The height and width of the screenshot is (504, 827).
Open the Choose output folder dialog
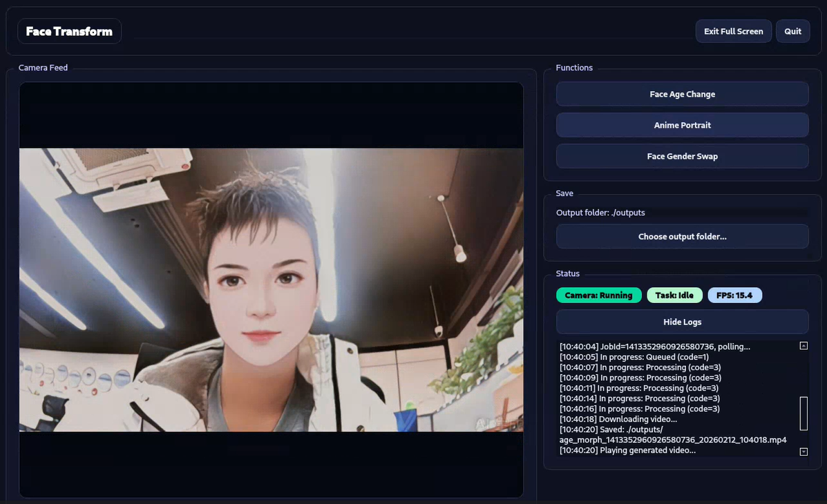click(x=682, y=236)
